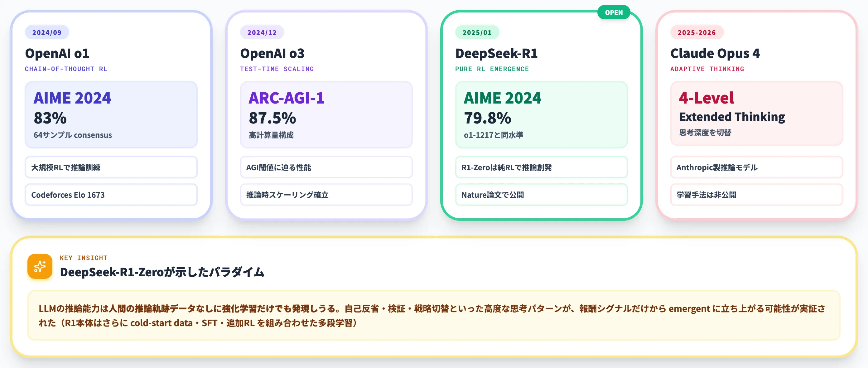This screenshot has height=368, width=868.
Task: Select the 2024/09 date pill
Action: (47, 32)
